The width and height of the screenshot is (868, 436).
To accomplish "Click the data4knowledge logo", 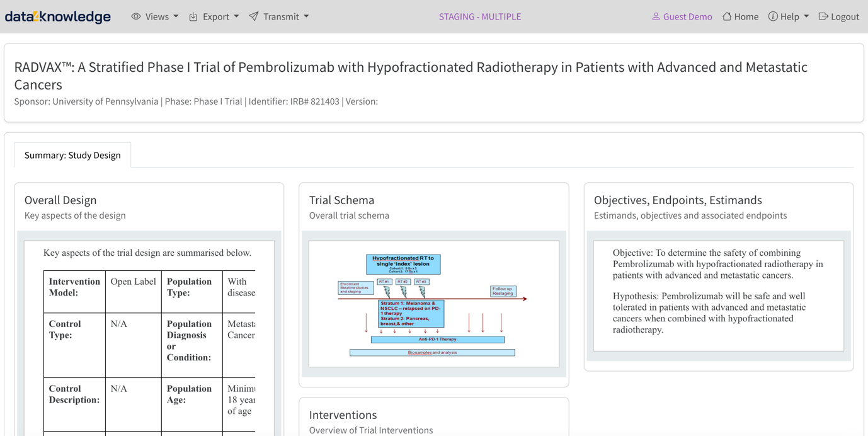I will click(58, 17).
